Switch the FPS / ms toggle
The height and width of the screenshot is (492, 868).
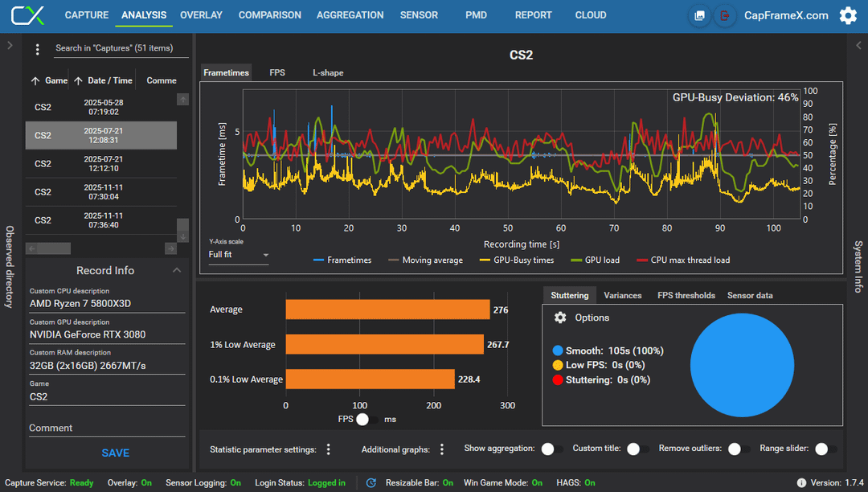pos(367,420)
